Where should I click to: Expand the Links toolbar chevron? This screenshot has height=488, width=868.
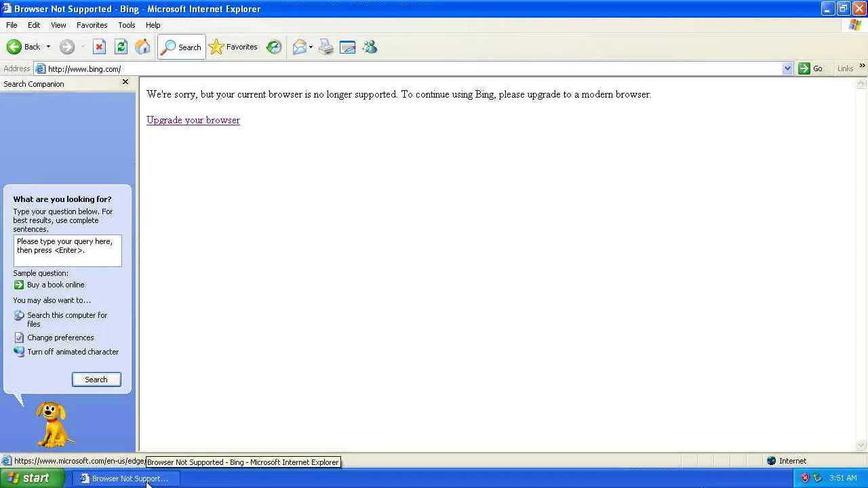coord(862,66)
